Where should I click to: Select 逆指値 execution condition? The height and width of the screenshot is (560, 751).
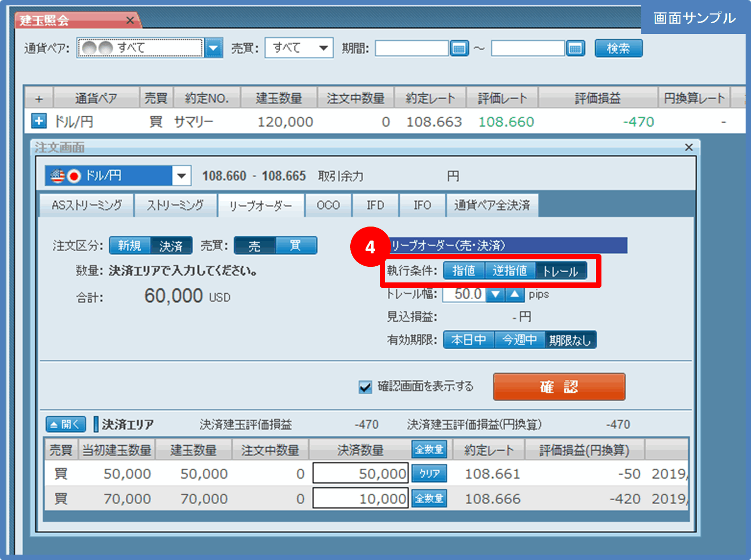tap(509, 271)
